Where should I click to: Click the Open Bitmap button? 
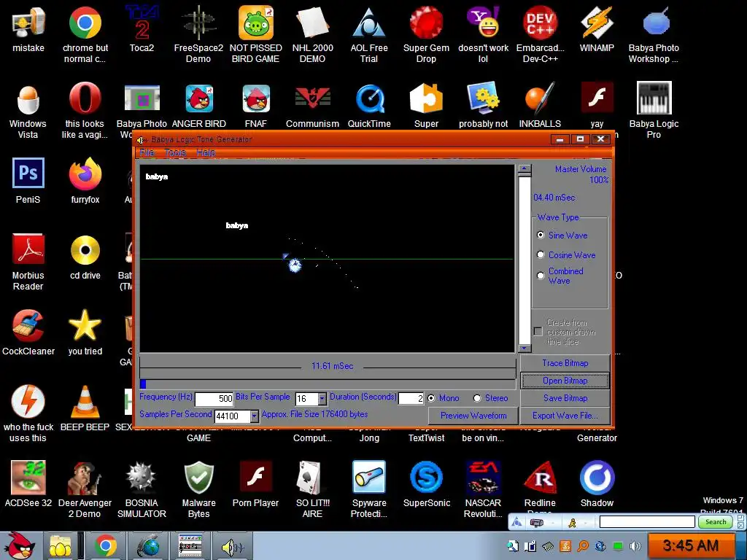point(565,381)
